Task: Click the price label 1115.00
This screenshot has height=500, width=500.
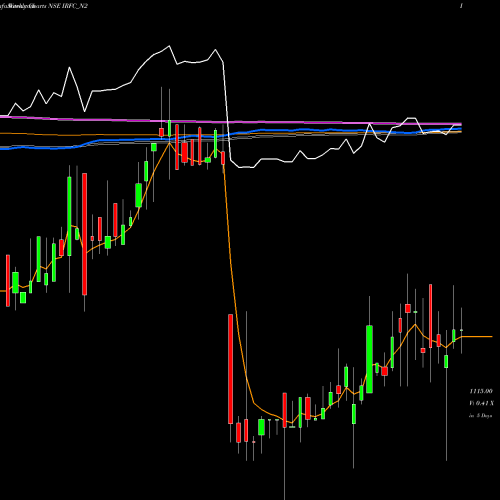Action: click(481, 391)
